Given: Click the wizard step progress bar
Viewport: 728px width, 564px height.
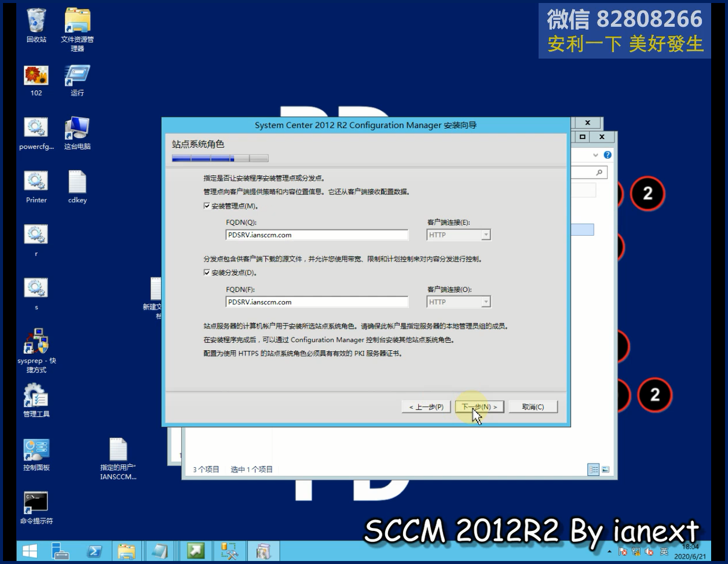Looking at the screenshot, I should (x=220, y=159).
